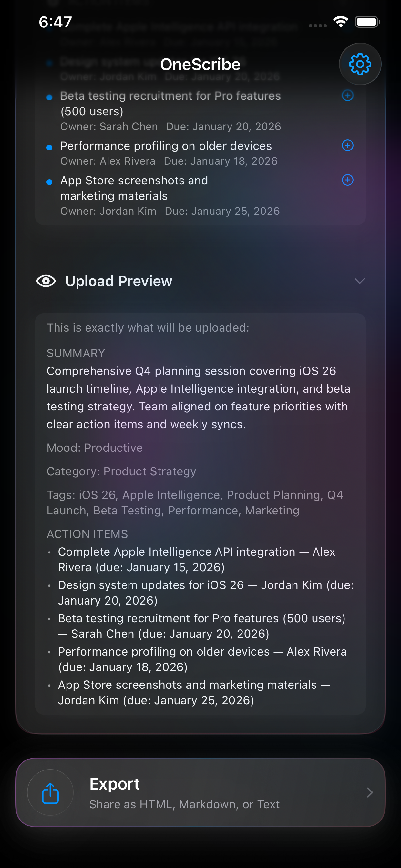401x868 pixels.
Task: Click the SUMMARY text block
Action: coord(198,397)
